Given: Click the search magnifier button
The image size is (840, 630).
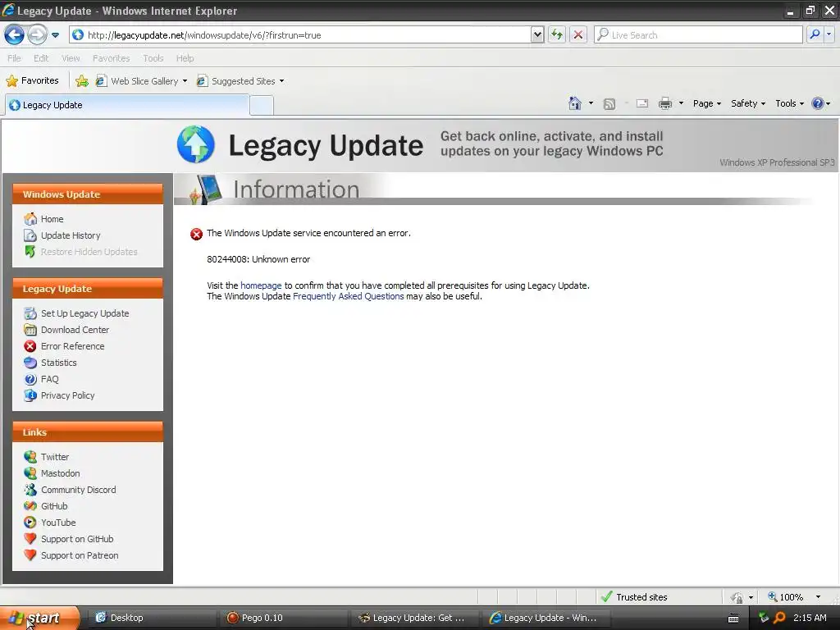Looking at the screenshot, I should (815, 34).
